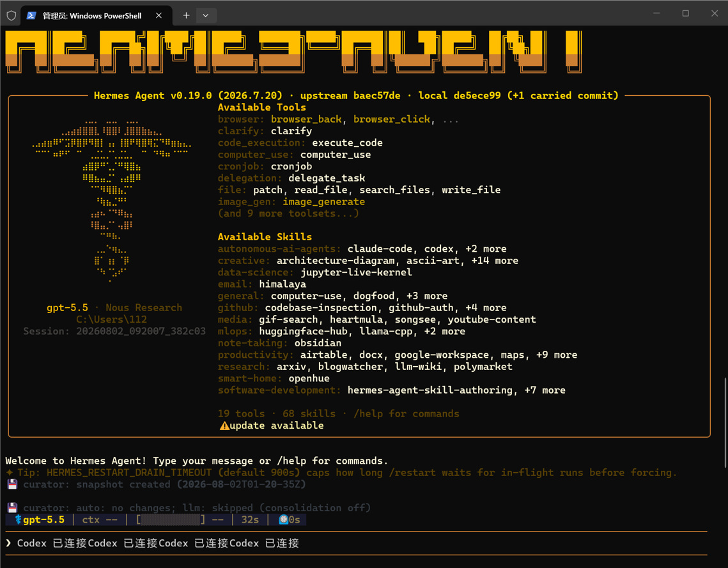Click 'hermes-agent-skill-authoring' skill name
This screenshot has width=728, height=568.
click(x=430, y=390)
